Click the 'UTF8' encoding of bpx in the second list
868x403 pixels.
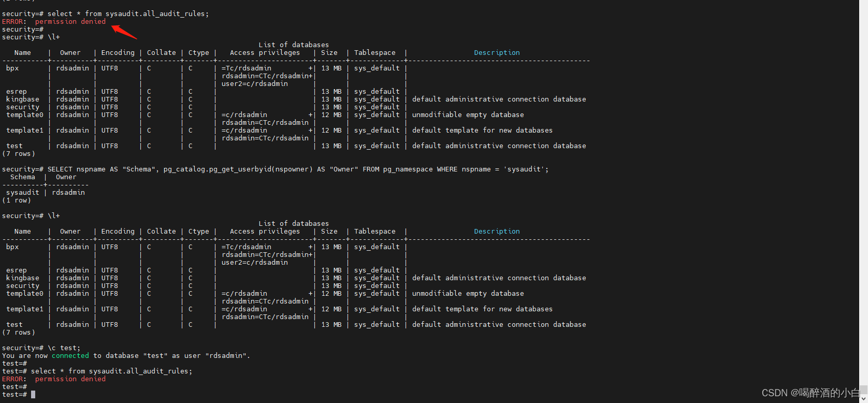[x=110, y=247]
